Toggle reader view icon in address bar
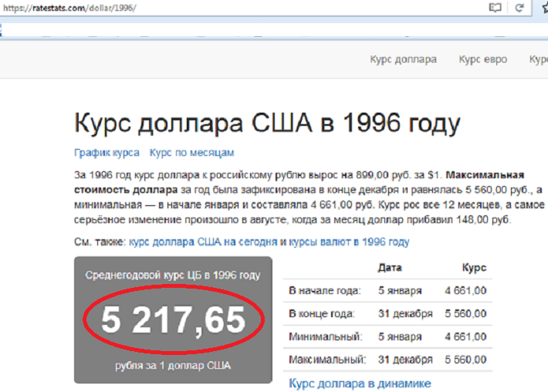Screen dimensions: 548x392 [x=495, y=8]
